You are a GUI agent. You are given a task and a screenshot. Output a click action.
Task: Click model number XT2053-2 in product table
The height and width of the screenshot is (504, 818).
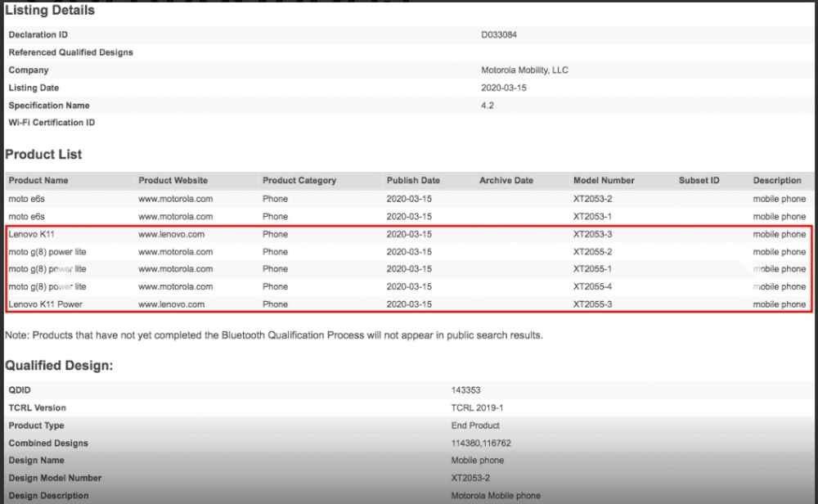[592, 199]
